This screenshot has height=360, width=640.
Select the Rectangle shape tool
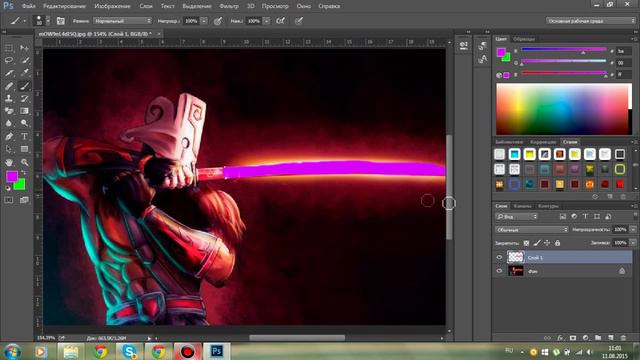24,149
